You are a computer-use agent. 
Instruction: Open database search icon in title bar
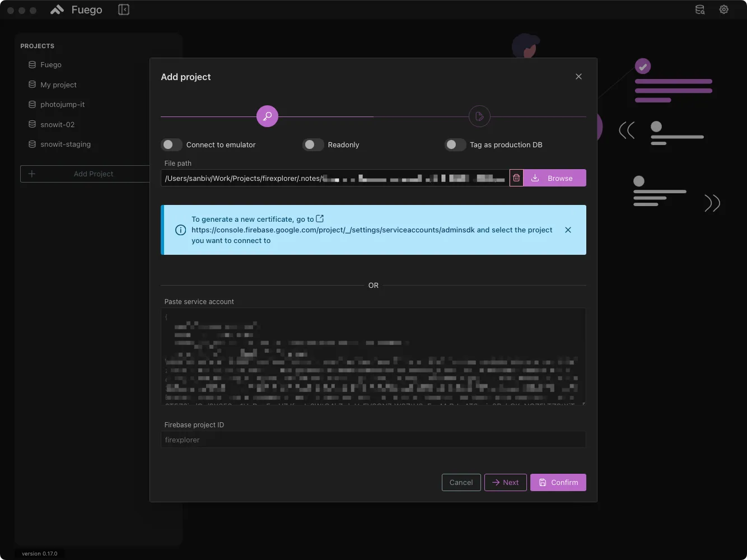click(x=700, y=10)
